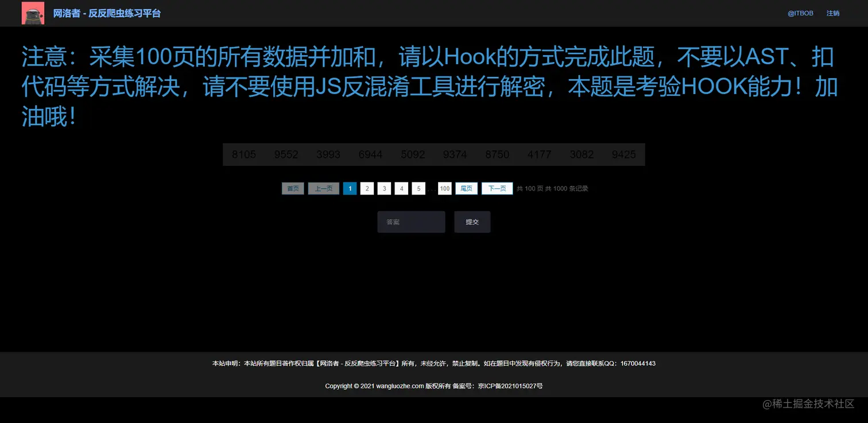Click the data value 3993
The image size is (868, 423).
(328, 154)
